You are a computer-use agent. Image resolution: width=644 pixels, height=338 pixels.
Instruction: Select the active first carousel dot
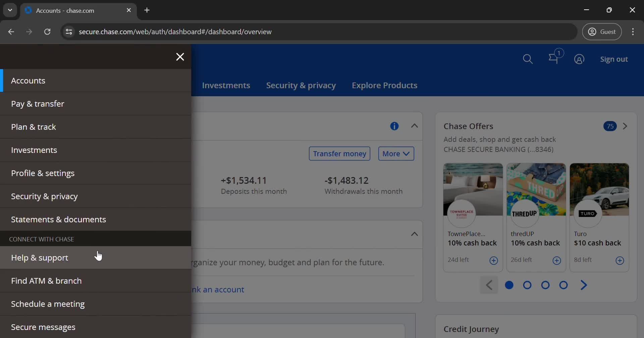point(509,285)
